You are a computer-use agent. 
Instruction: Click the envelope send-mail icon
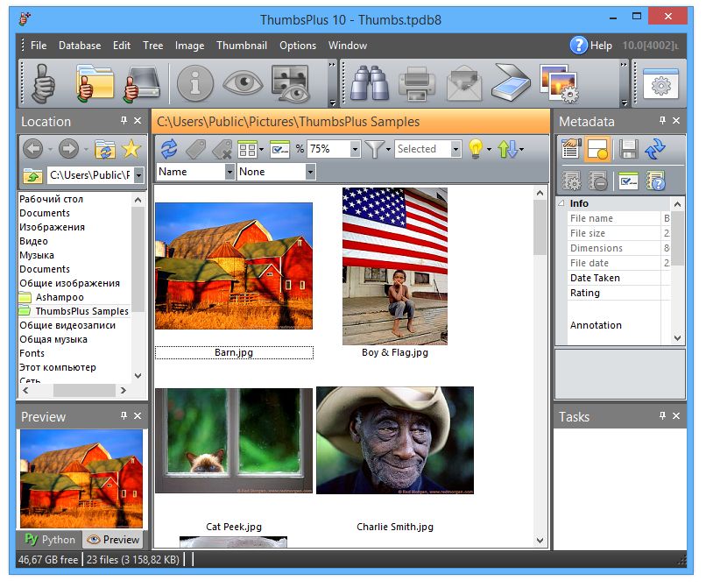[464, 85]
